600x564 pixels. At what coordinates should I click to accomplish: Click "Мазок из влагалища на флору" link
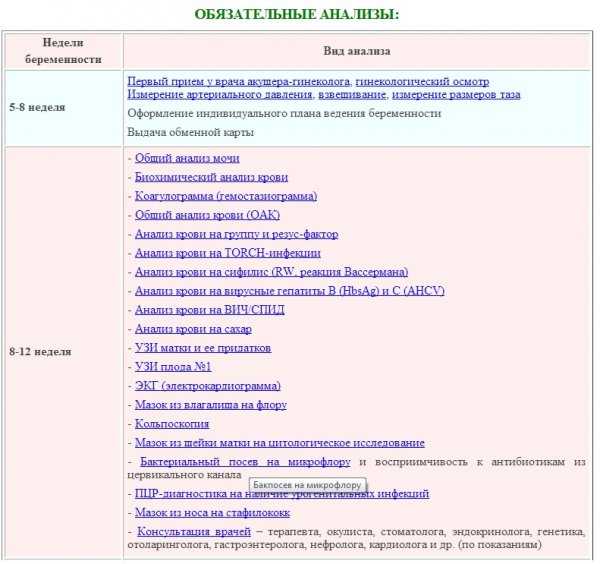point(211,405)
